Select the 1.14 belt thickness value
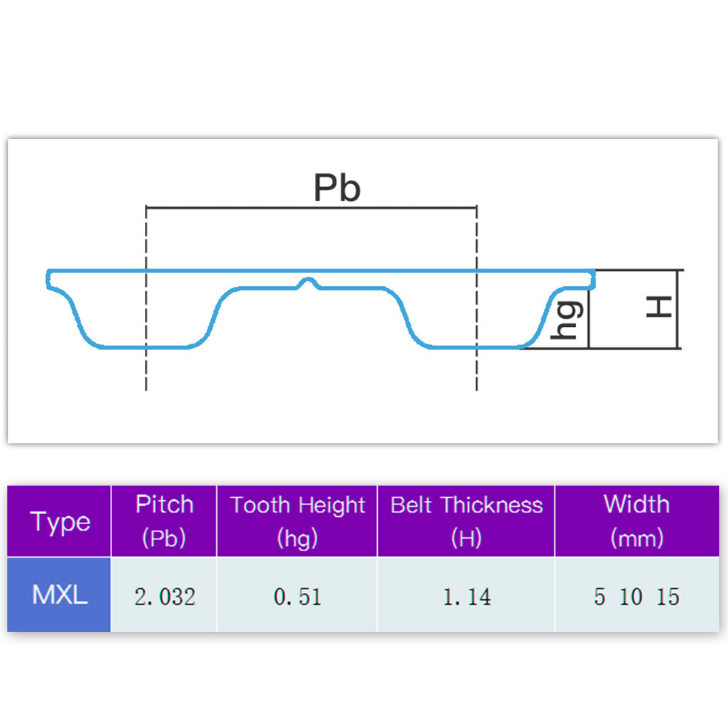Image resolution: width=728 pixels, height=728 pixels. [x=467, y=597]
